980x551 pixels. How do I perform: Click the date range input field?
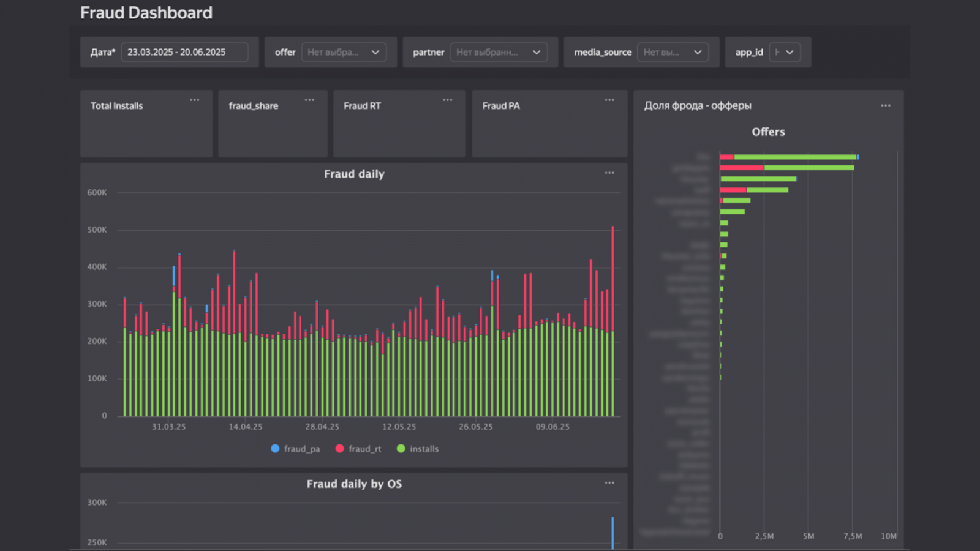(184, 53)
